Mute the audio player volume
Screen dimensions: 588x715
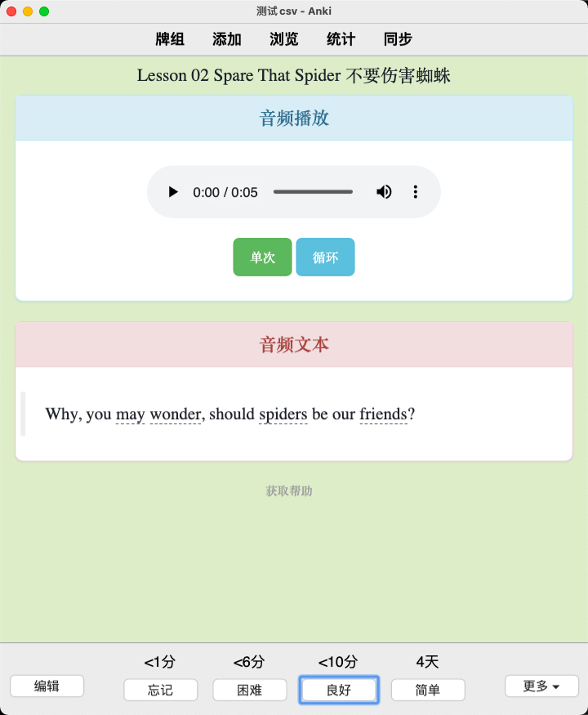pos(384,192)
